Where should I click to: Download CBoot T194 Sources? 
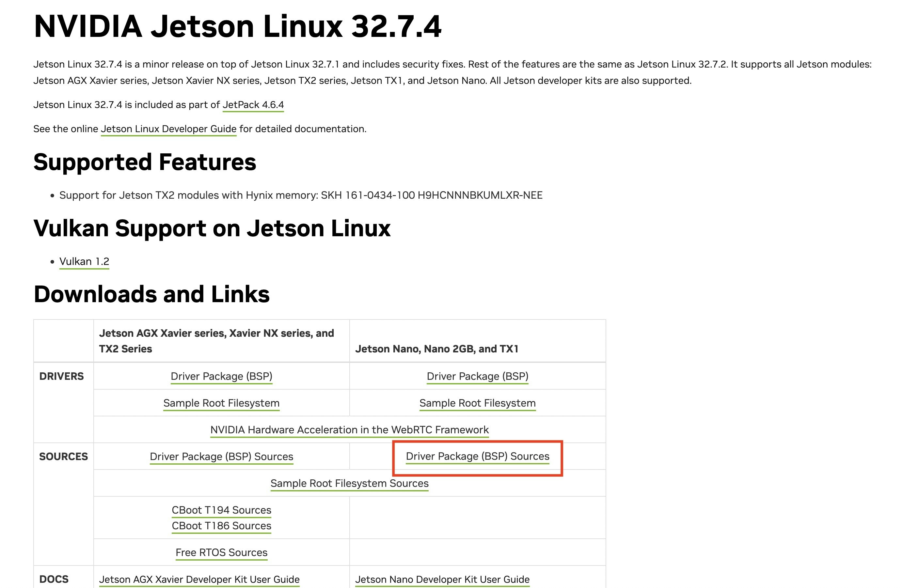coord(221,510)
